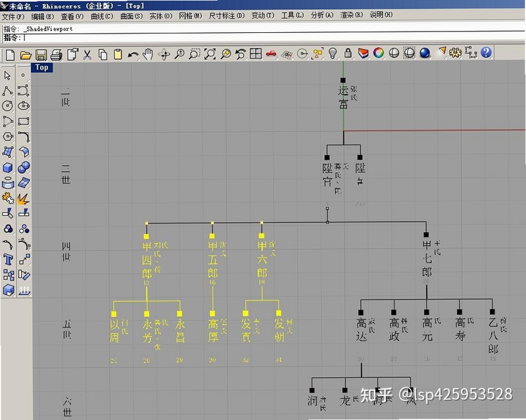Viewport: 526px width, 420px height.
Task: Click the Undo arrow in the toolbar
Action: 133,55
